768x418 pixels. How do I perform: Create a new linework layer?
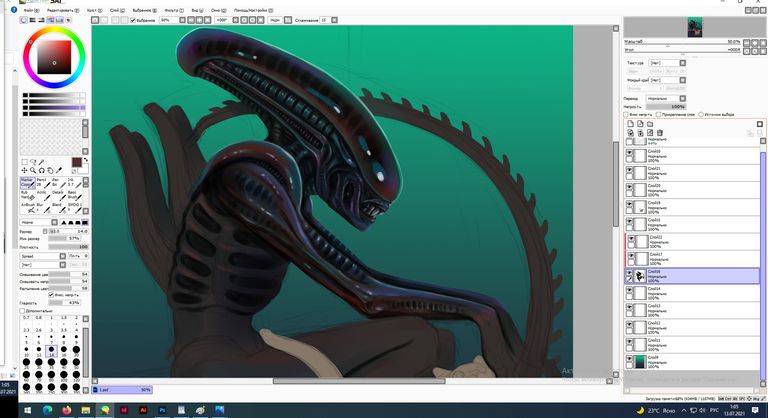640,124
